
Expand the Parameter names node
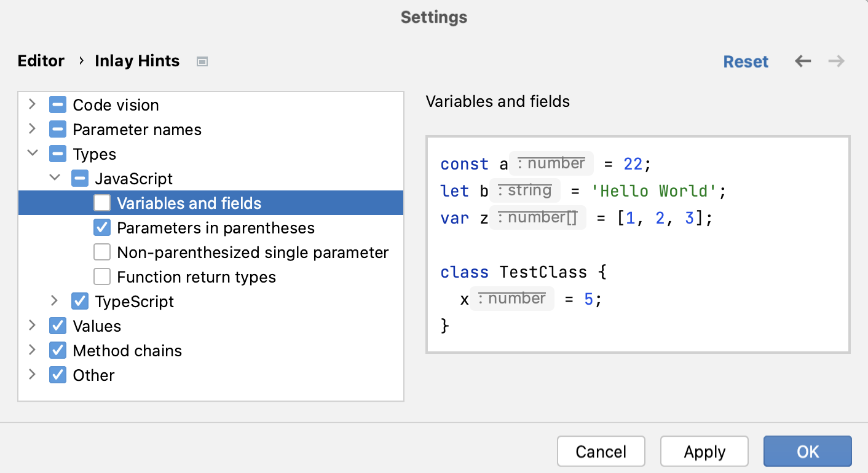[x=32, y=129]
